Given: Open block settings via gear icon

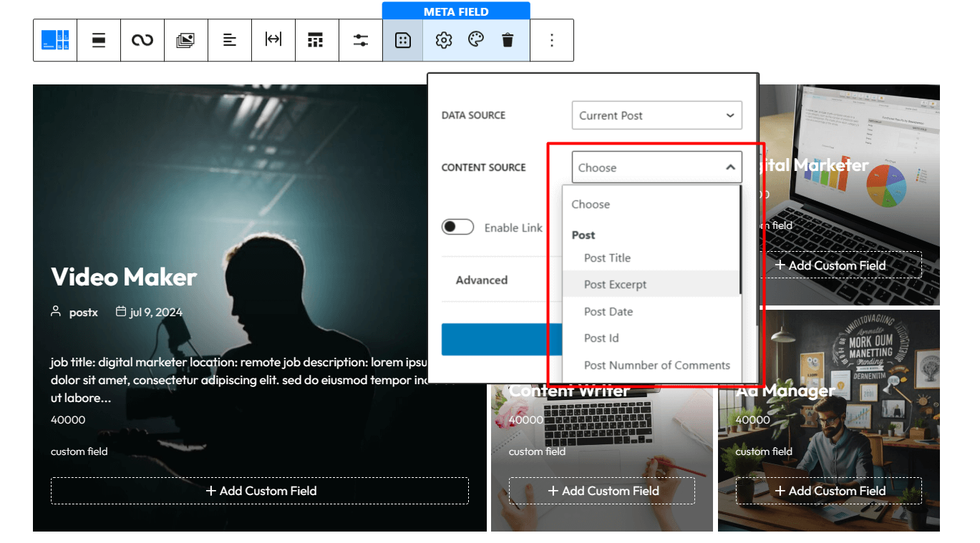Looking at the screenshot, I should click(x=443, y=39).
